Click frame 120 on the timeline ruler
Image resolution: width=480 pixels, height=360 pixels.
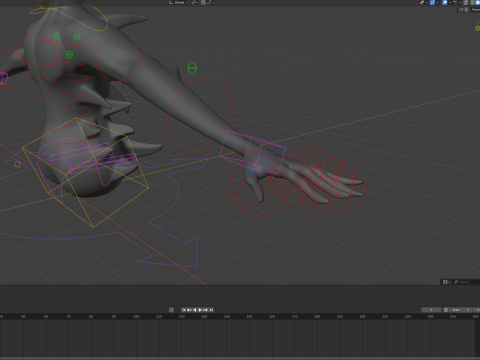[182, 316]
